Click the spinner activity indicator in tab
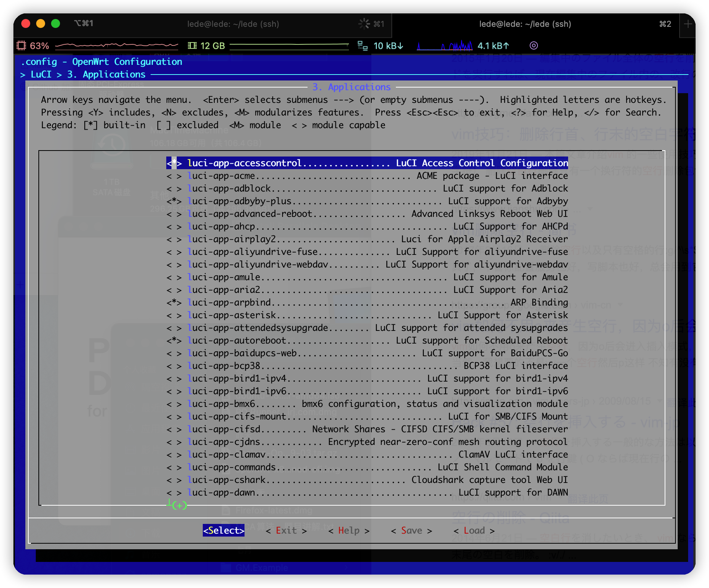 pos(364,24)
